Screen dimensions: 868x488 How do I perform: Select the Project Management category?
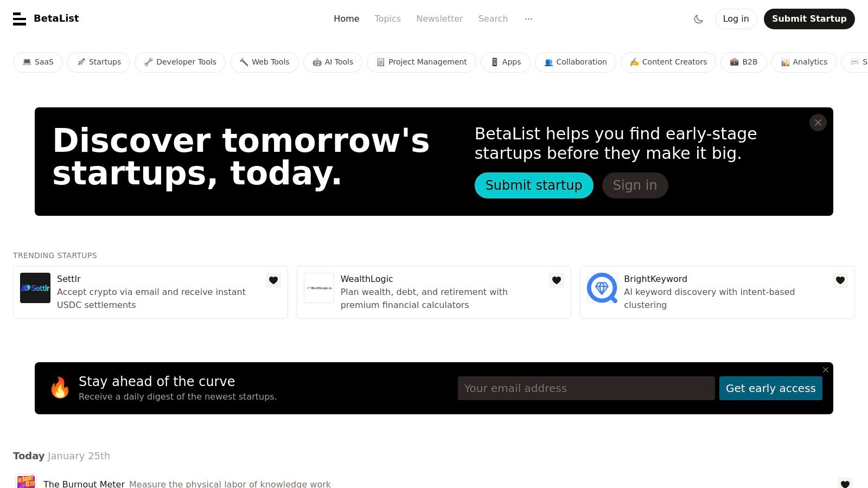[421, 62]
